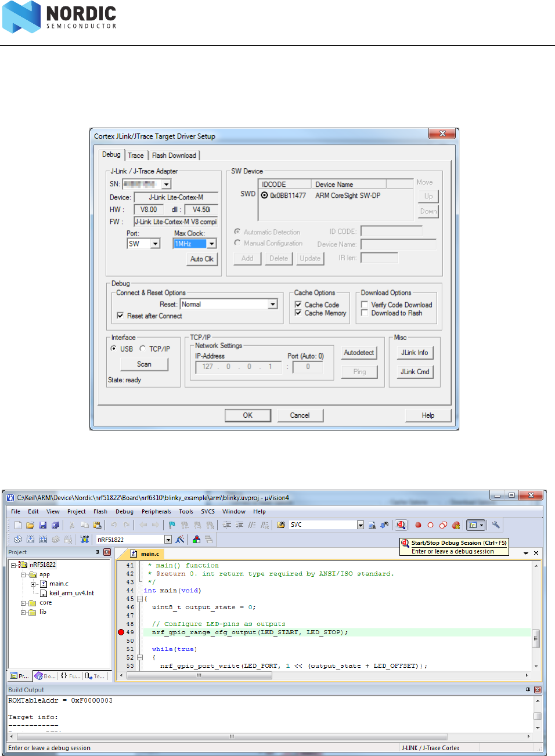The image size is (555, 756).
Task: Switch to the Flash Download tab
Action: pos(174,155)
